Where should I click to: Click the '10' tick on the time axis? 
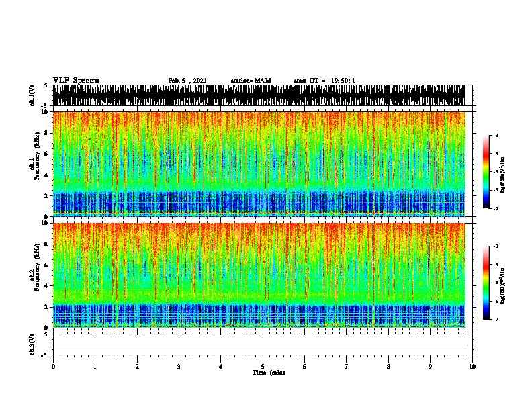tap(472, 367)
